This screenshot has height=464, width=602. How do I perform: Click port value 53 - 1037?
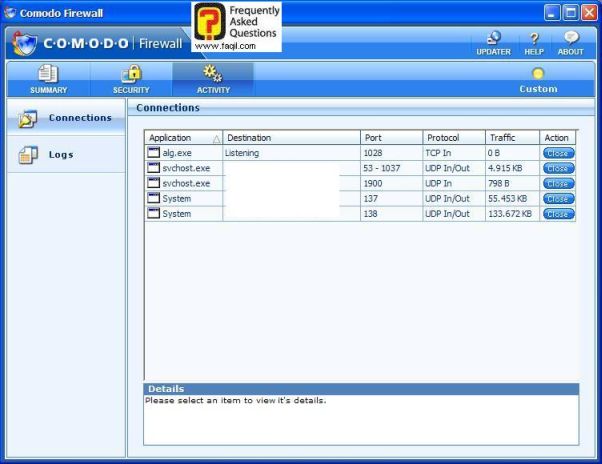tap(382, 168)
